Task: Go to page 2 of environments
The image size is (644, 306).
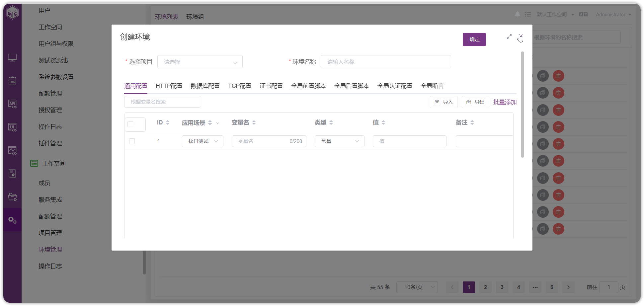Action: [x=485, y=287]
